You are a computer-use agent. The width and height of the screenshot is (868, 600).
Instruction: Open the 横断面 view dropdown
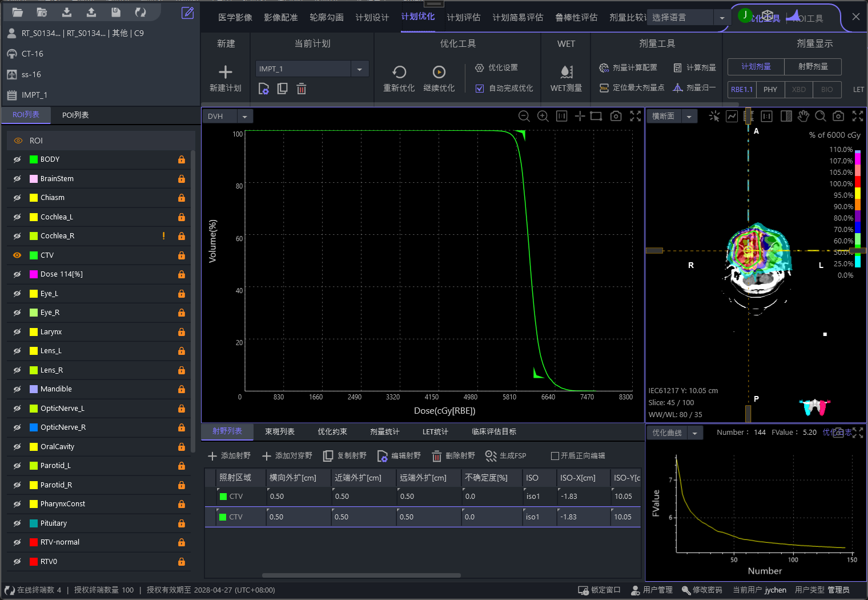point(689,117)
